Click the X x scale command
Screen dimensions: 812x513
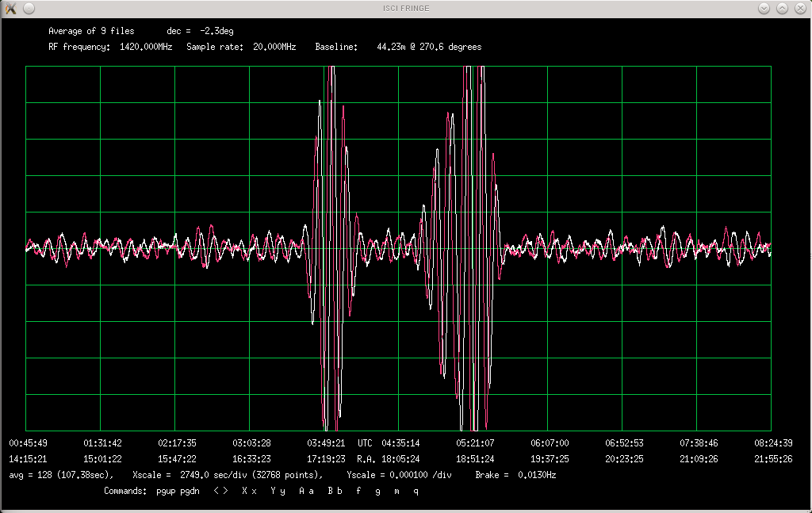click(x=248, y=491)
